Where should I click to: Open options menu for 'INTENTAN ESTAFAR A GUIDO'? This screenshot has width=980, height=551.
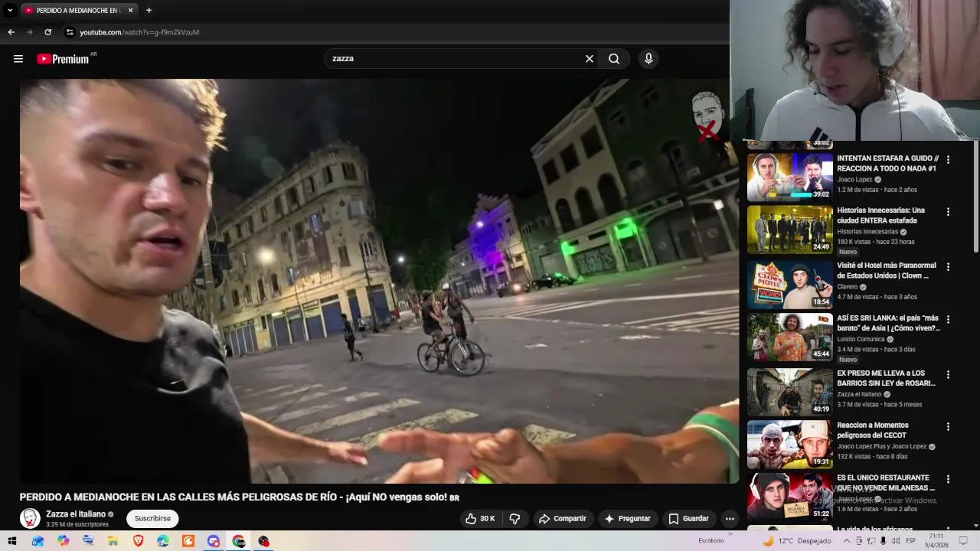click(x=948, y=160)
